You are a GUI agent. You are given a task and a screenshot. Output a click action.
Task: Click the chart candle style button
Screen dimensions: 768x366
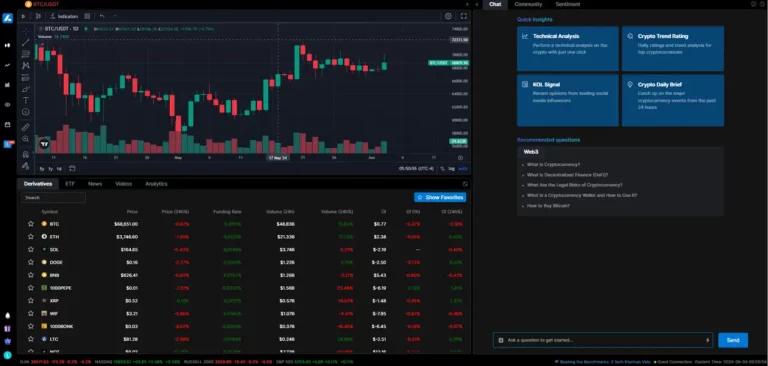(38, 16)
